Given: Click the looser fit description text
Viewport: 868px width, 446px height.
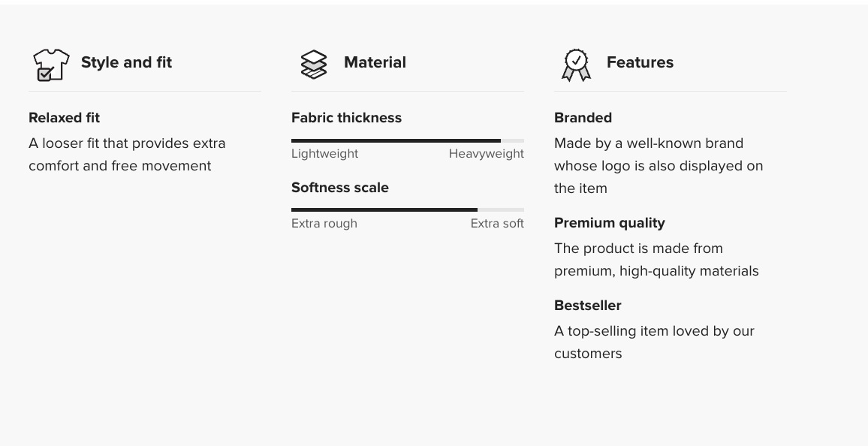Looking at the screenshot, I should point(127,155).
